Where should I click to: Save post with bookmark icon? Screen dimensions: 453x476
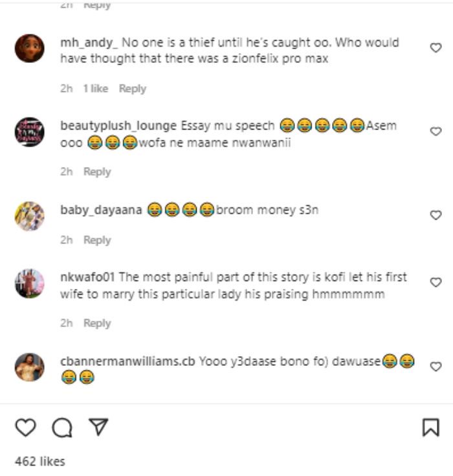431,427
